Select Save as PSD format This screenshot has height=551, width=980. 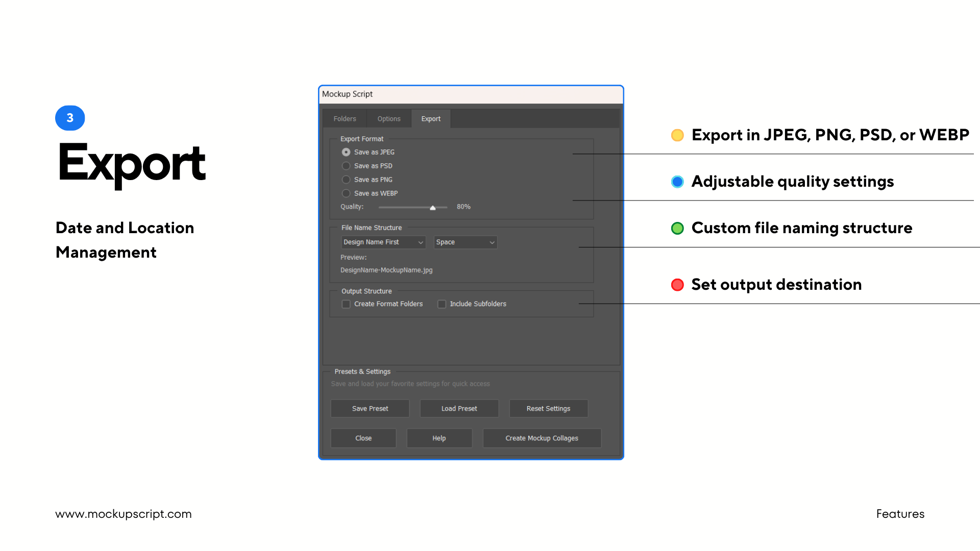[346, 166]
